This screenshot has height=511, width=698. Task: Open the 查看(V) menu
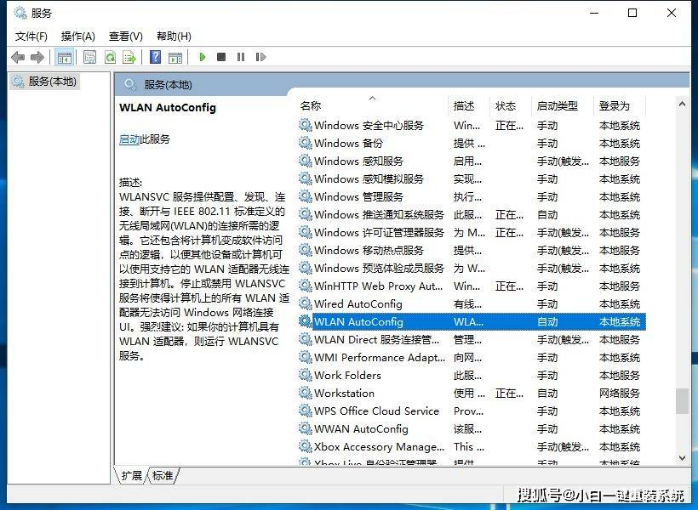click(126, 36)
